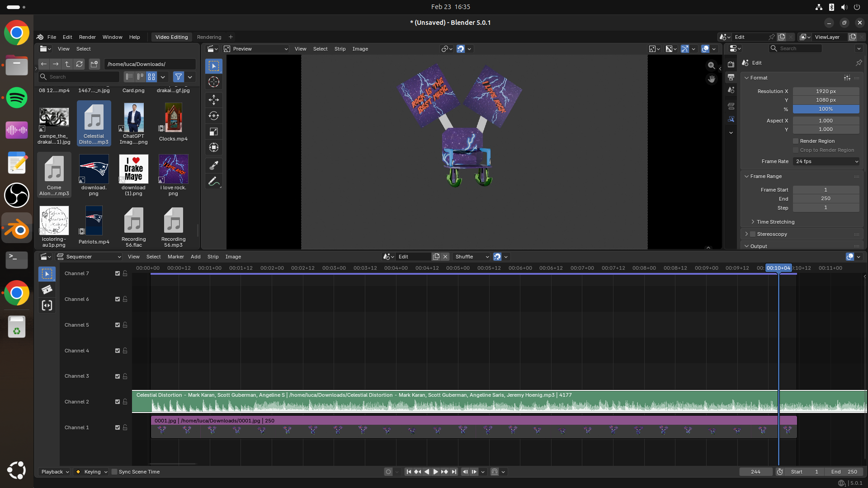868x488 pixels.
Task: Open the Render menu
Action: (x=87, y=37)
